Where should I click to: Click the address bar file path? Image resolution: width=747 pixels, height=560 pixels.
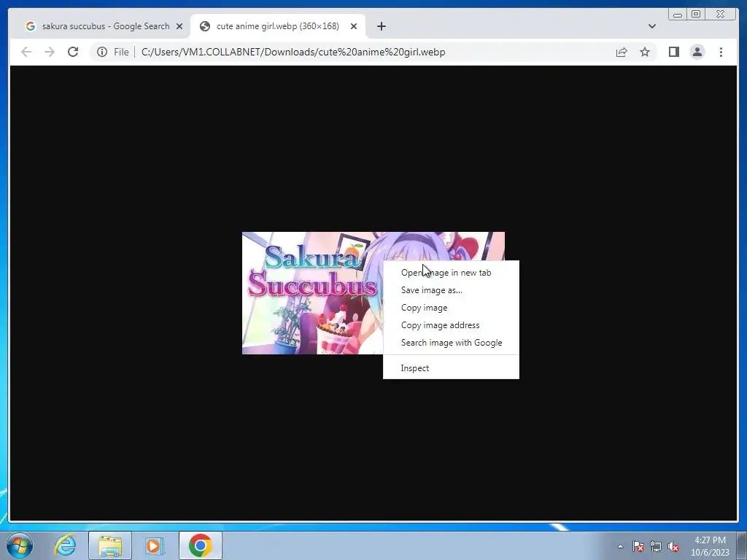293,52
